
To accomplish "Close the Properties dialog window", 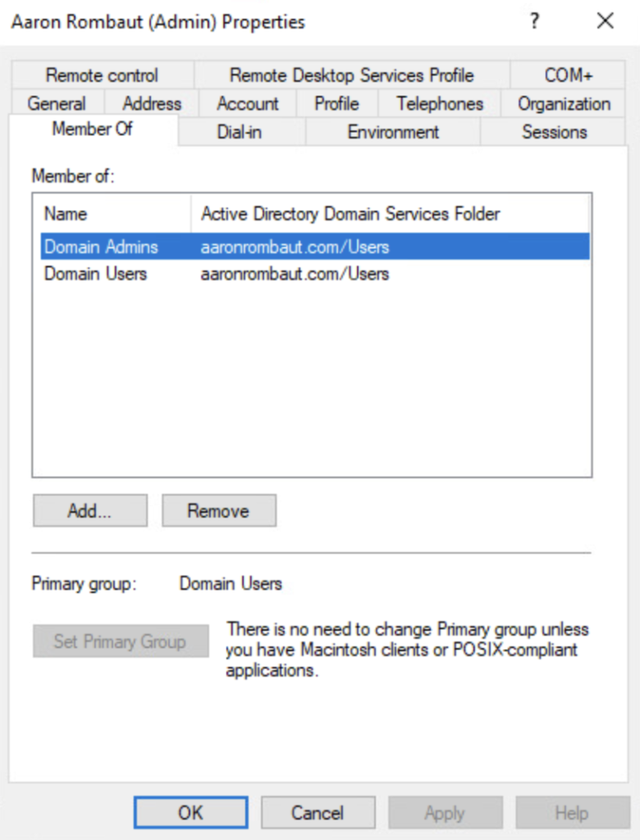I will tap(605, 21).
